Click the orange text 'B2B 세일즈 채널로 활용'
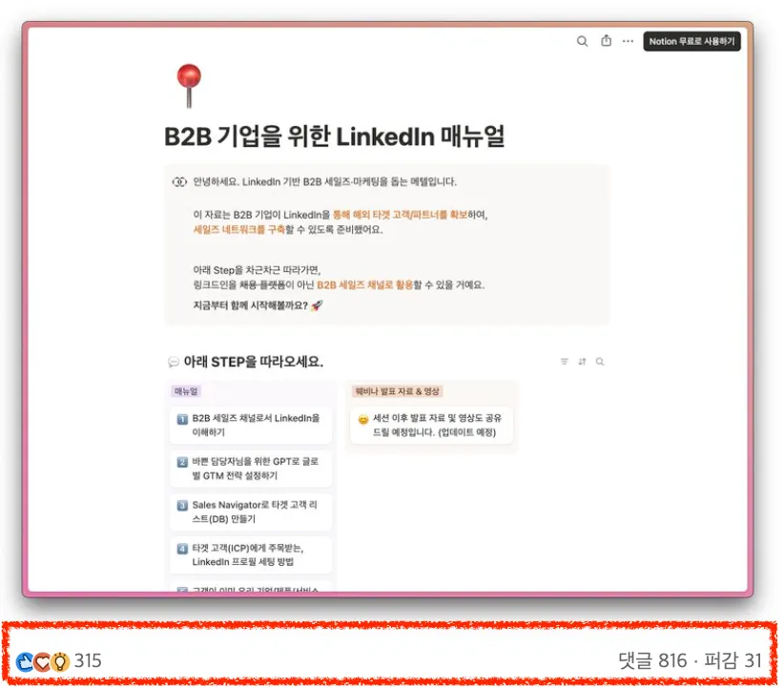 click(x=365, y=284)
